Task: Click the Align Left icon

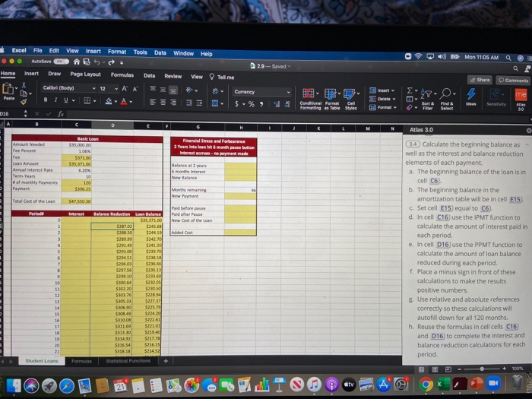Action: pos(153,102)
